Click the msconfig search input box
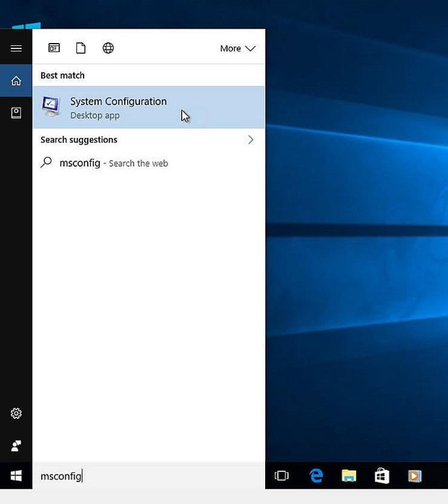 tap(149, 476)
